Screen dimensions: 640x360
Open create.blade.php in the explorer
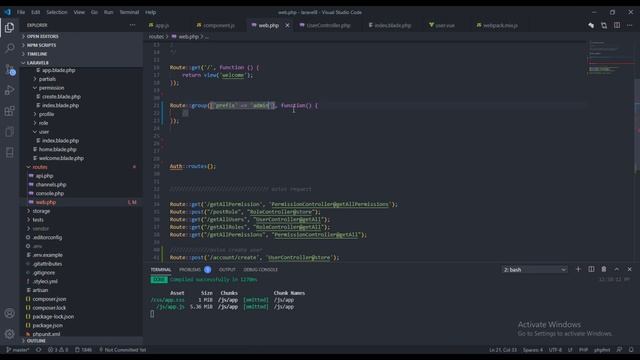[61, 97]
